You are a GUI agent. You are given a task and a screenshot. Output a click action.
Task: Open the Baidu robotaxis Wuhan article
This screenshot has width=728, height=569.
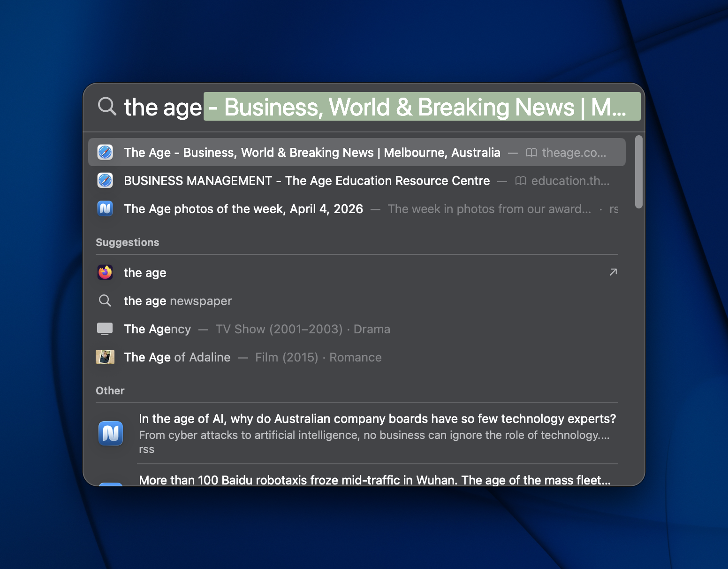(375, 480)
